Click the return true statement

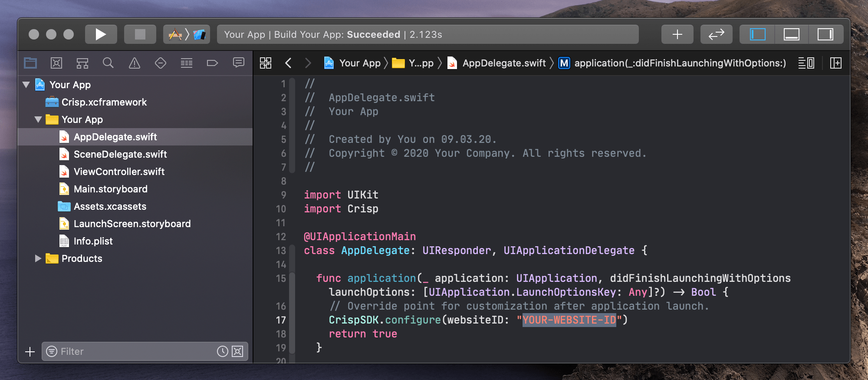pos(363,334)
